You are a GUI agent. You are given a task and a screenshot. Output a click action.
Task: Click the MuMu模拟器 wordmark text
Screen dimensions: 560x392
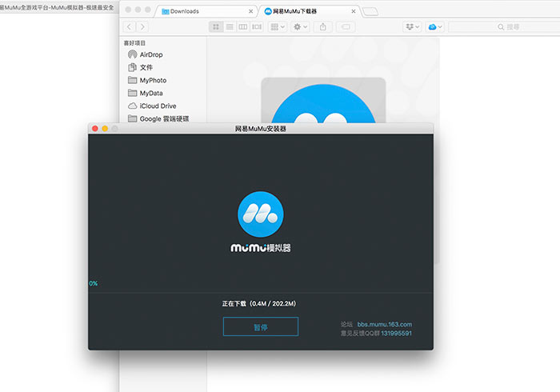(260, 248)
